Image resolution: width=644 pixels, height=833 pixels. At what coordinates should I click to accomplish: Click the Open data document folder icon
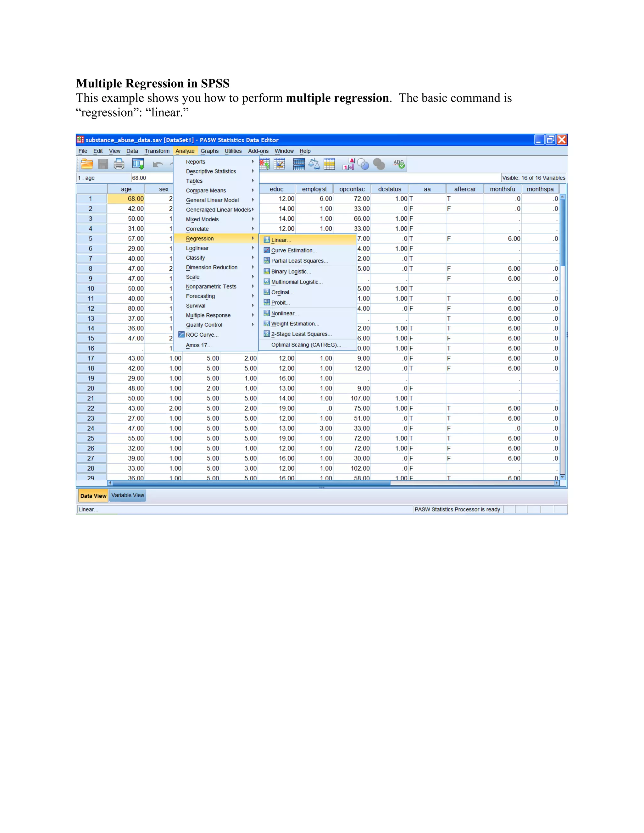(x=87, y=164)
